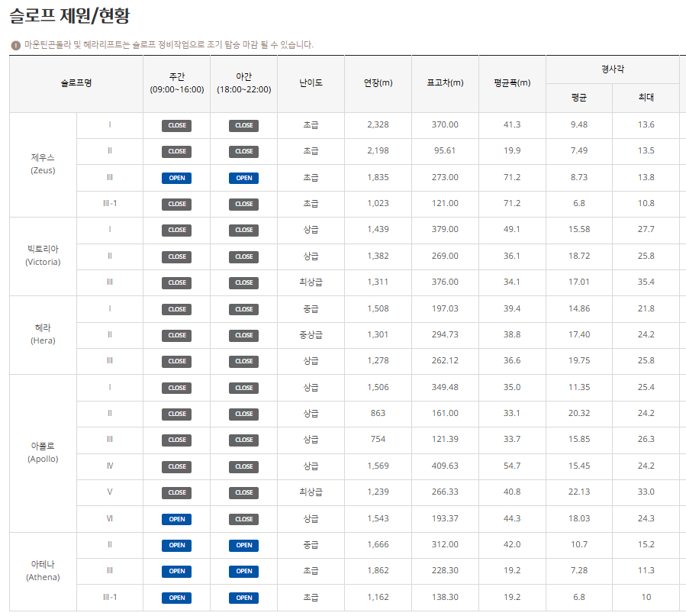Click the 난이도 column header
This screenshot has width=686, height=616.
point(311,83)
